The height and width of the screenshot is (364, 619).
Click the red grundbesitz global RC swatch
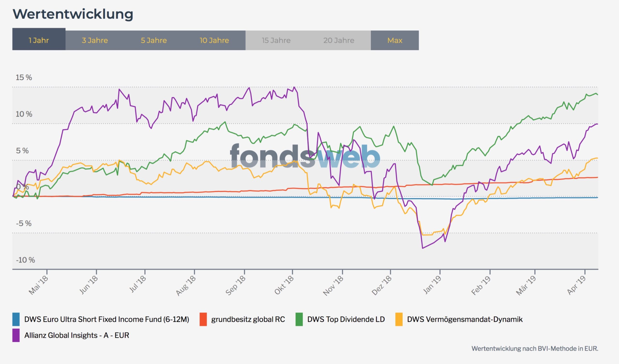203,319
